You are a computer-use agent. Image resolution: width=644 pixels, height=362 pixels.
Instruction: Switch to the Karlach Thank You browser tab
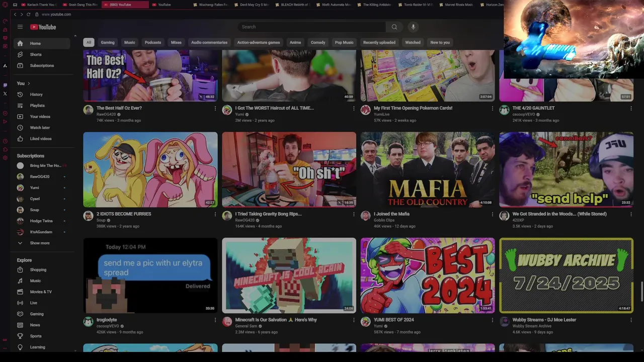tap(38, 5)
